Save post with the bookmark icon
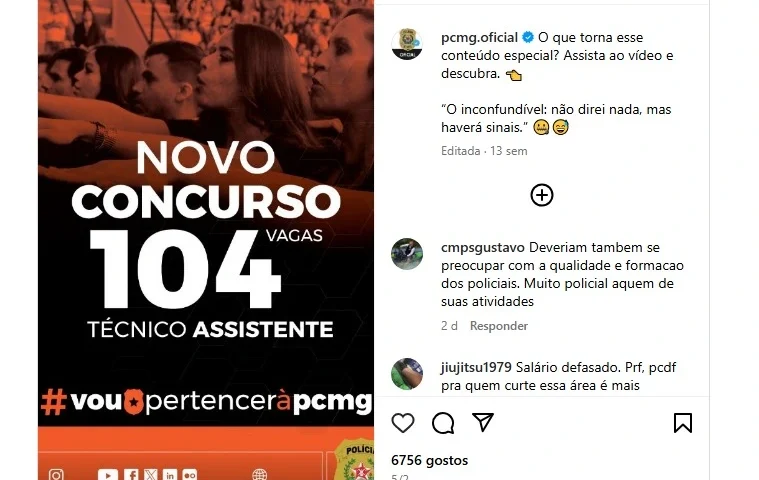Image resolution: width=759 pixels, height=480 pixels. point(683,422)
